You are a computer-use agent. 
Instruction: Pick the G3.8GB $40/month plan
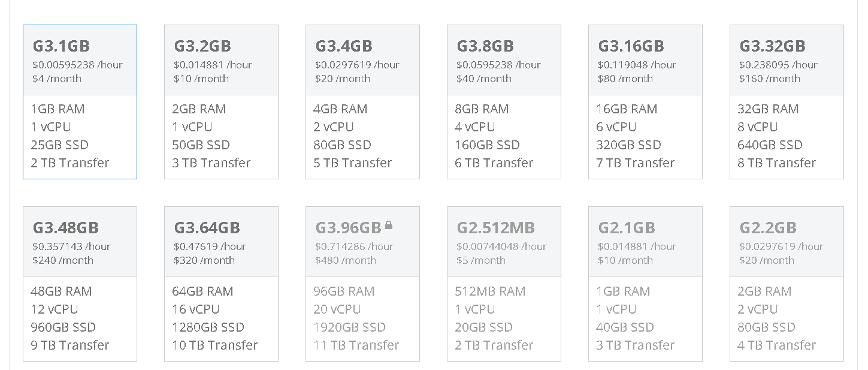click(x=504, y=102)
